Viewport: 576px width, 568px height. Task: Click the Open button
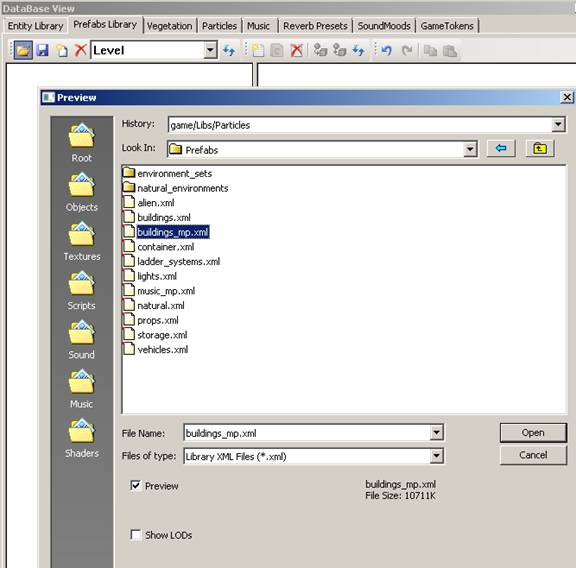(x=533, y=433)
